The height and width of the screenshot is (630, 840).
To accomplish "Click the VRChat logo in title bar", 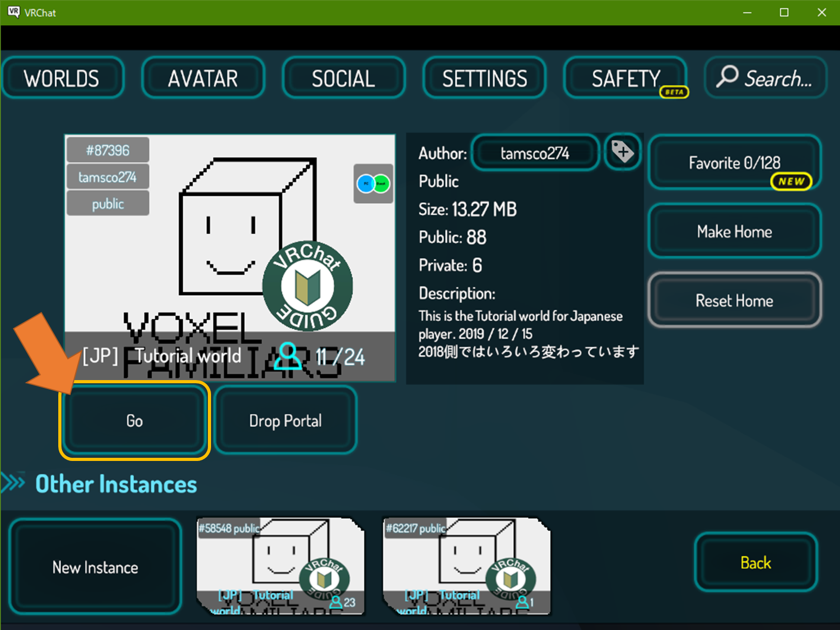I will coord(14,12).
